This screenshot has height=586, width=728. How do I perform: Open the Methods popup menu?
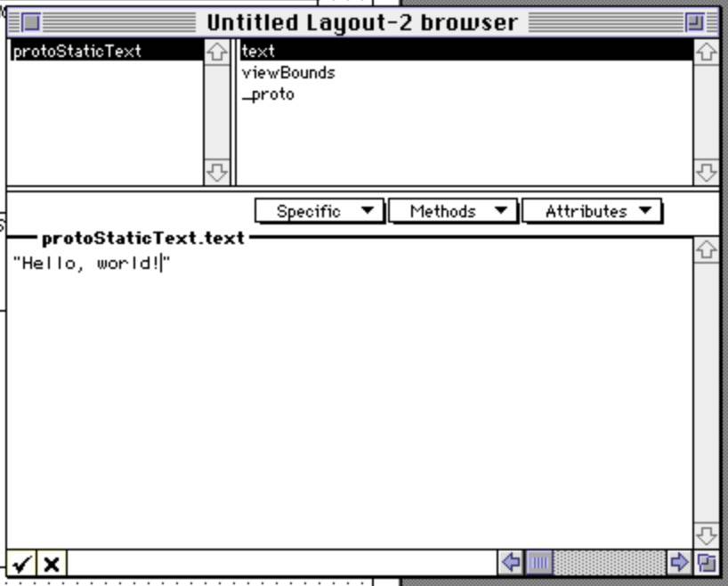coord(452,211)
